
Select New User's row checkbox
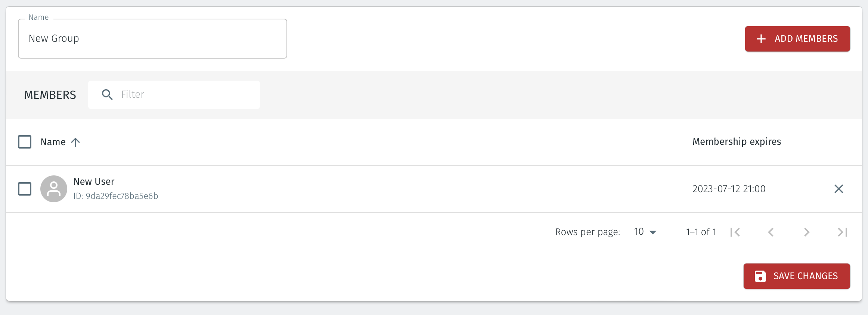coord(24,189)
